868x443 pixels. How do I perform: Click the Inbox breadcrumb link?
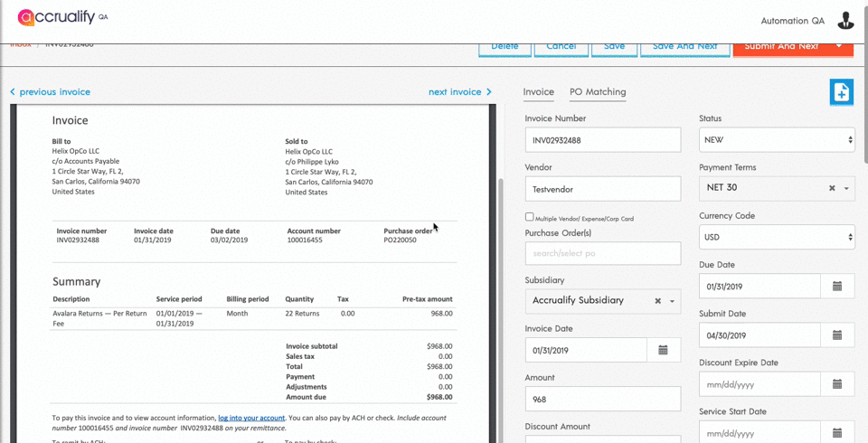point(21,44)
